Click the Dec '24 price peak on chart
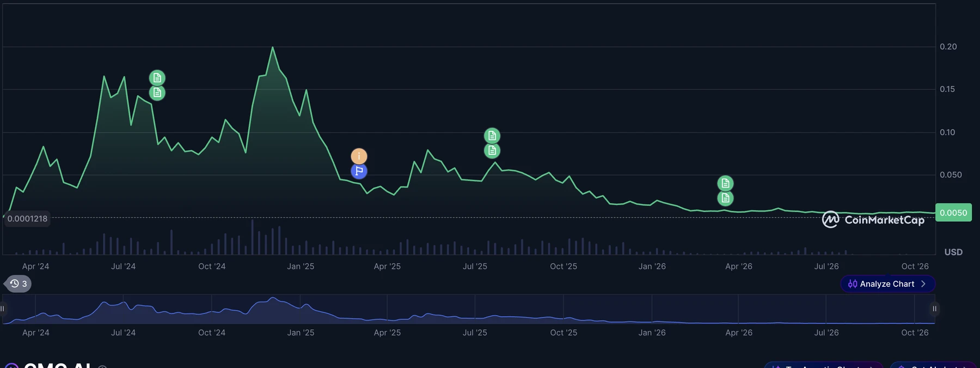 273,47
